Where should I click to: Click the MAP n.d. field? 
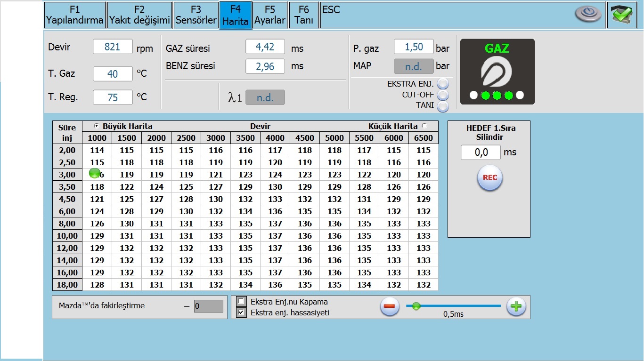(x=414, y=66)
